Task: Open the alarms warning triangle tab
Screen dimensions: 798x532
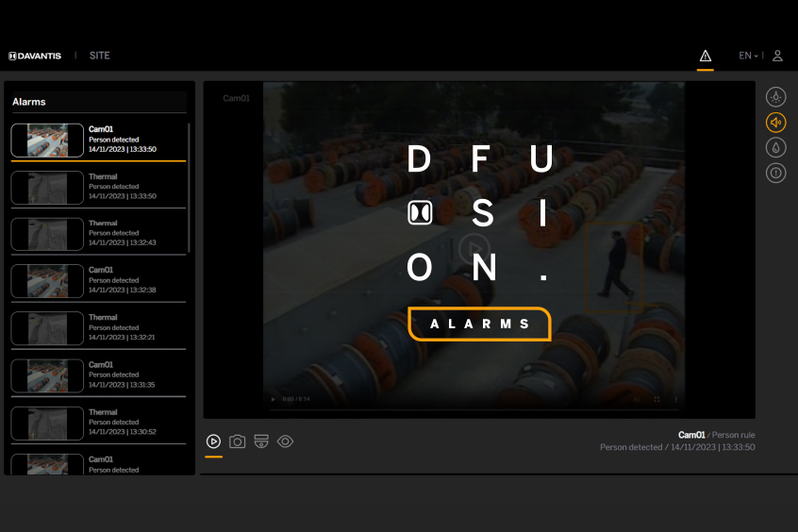Action: (705, 56)
